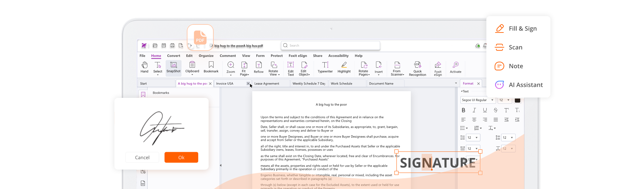Open the text color swatch
This screenshot has width=644, height=189.
click(x=517, y=100)
